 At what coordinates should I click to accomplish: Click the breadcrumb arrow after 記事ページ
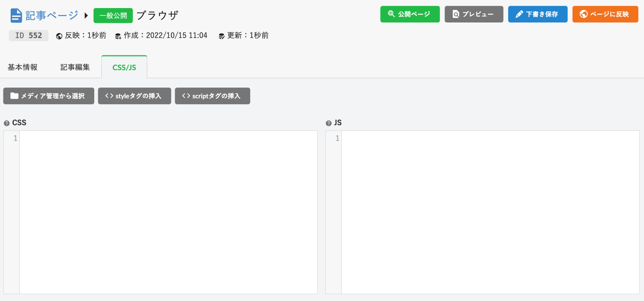pos(86,15)
